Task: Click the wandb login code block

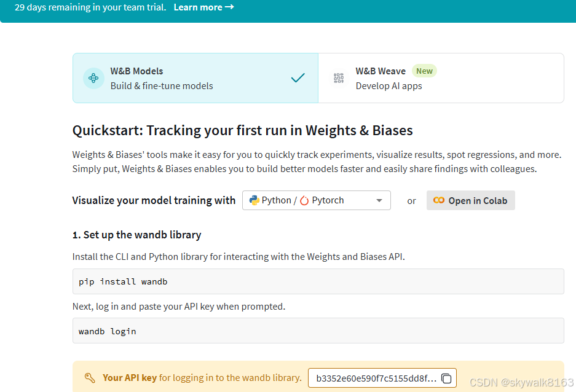Action: [x=318, y=331]
